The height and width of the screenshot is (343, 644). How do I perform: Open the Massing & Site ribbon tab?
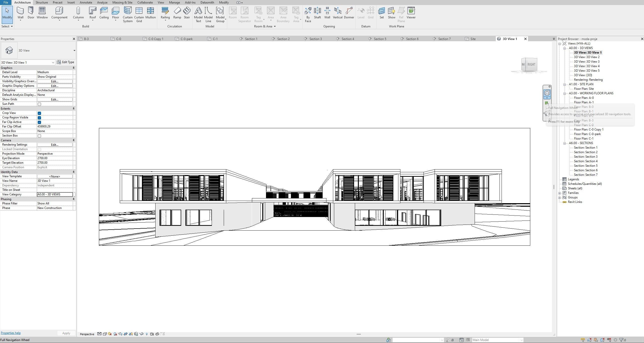(x=122, y=3)
